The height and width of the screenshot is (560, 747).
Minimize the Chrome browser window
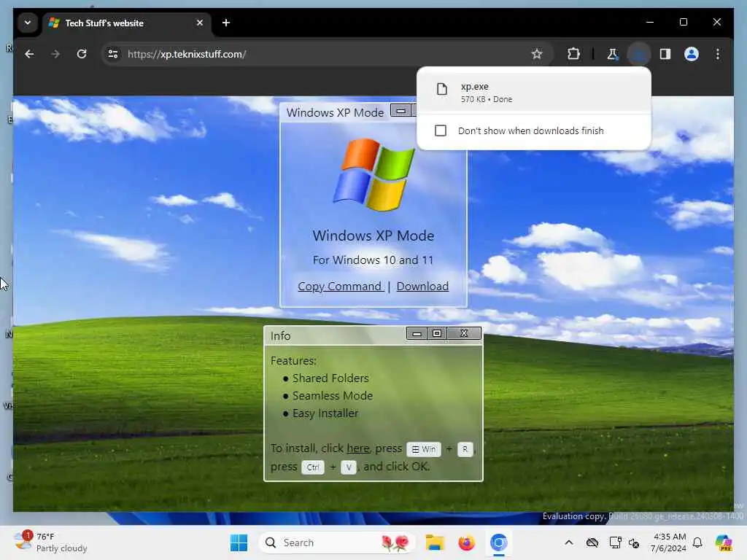point(650,23)
